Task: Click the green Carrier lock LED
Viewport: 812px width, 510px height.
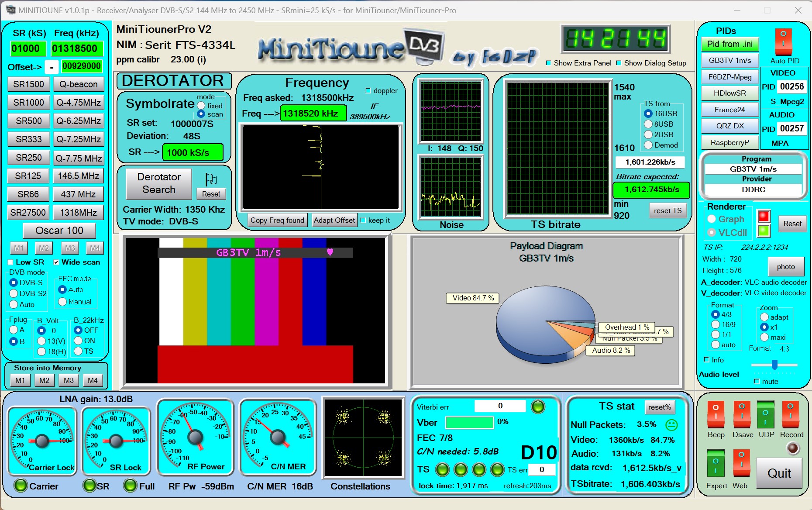Action: 20,486
